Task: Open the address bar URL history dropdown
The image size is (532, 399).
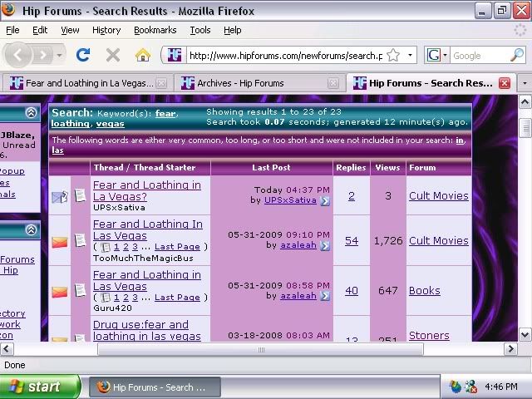Action: 410,55
